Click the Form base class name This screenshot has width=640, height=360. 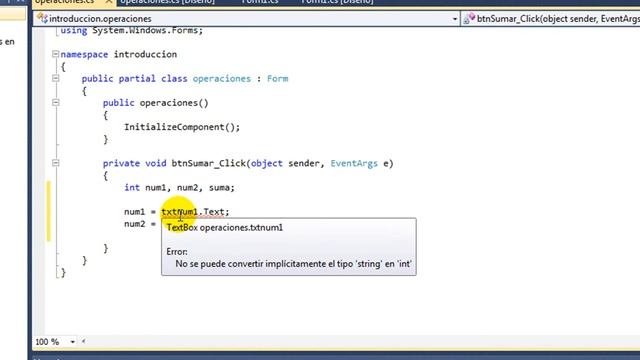pos(278,79)
